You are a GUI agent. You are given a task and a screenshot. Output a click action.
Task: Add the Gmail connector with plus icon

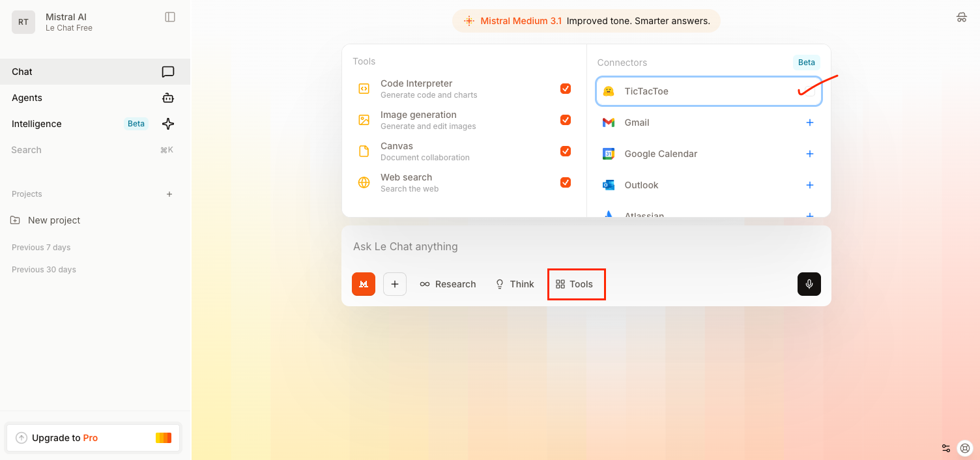coord(809,122)
